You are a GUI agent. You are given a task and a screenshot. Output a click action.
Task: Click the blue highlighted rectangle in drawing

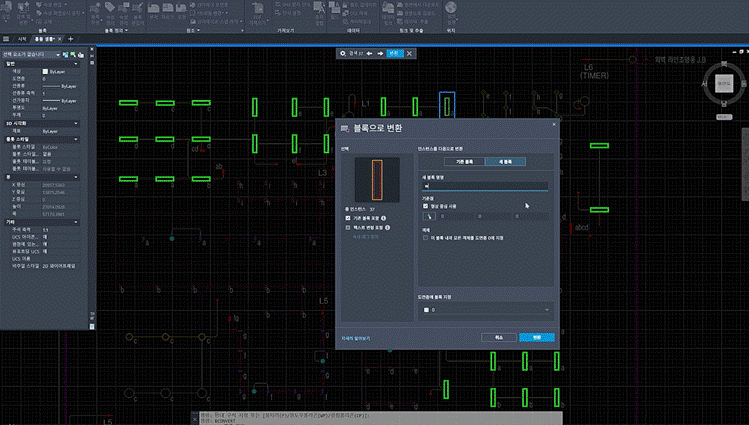point(447,106)
